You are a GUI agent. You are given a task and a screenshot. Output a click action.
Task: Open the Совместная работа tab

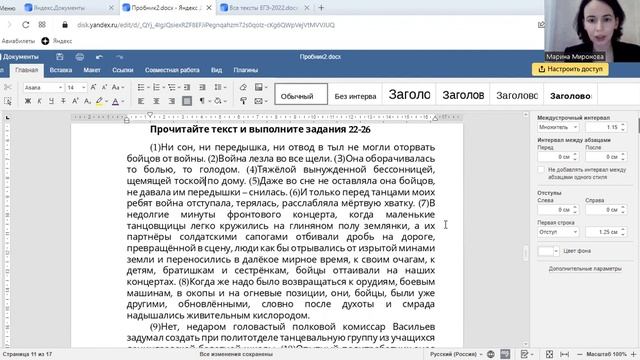pos(172,70)
